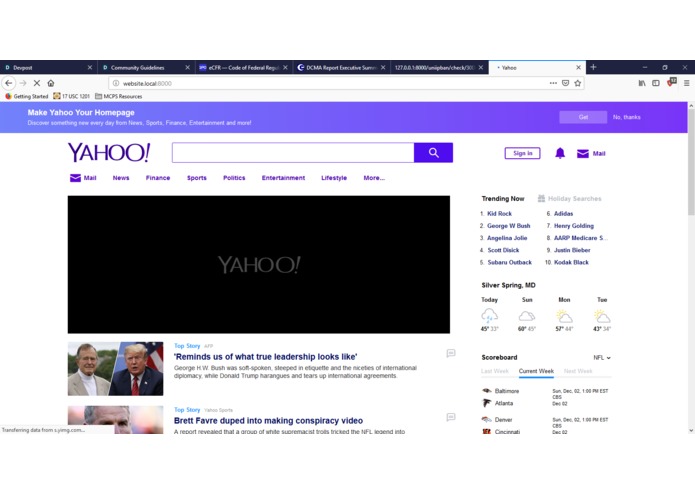Click the Get button in homepage banner
The width and height of the screenshot is (695, 494).
click(x=583, y=117)
